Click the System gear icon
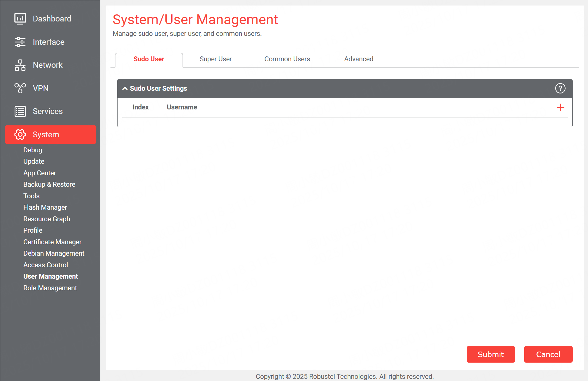Viewport: 588px width, 381px height. coord(20,135)
